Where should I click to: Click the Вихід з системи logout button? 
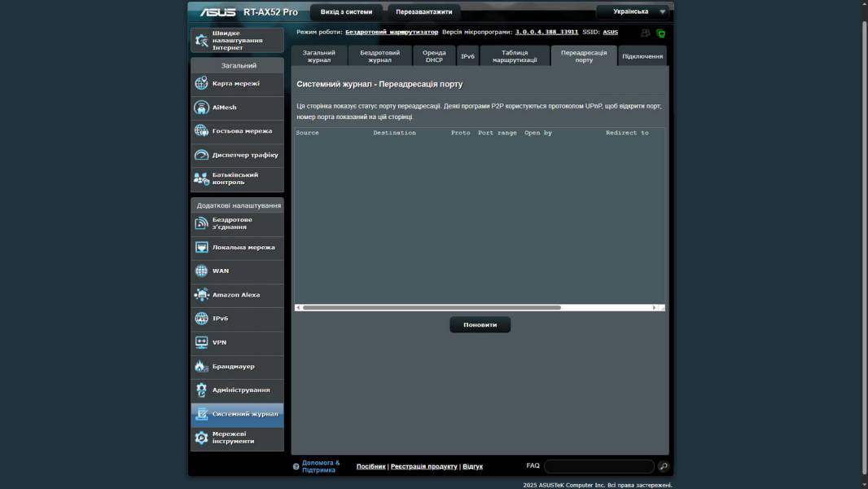click(346, 12)
